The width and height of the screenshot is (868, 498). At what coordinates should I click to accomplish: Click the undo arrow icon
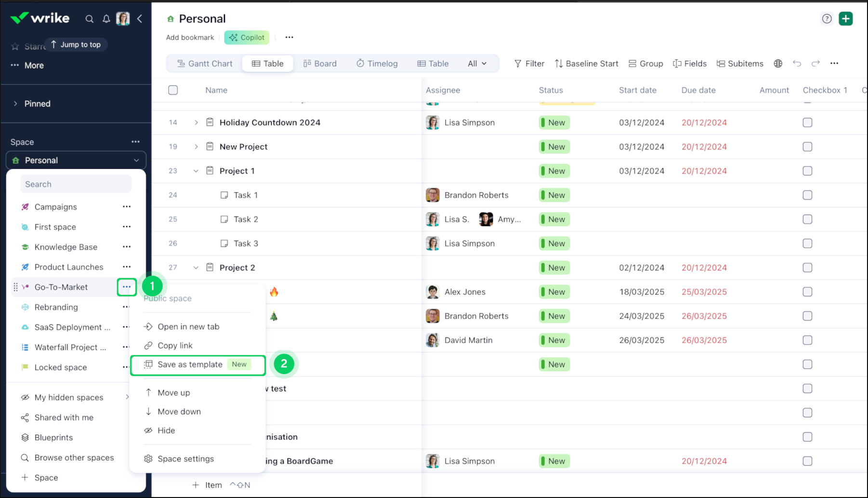tap(797, 64)
